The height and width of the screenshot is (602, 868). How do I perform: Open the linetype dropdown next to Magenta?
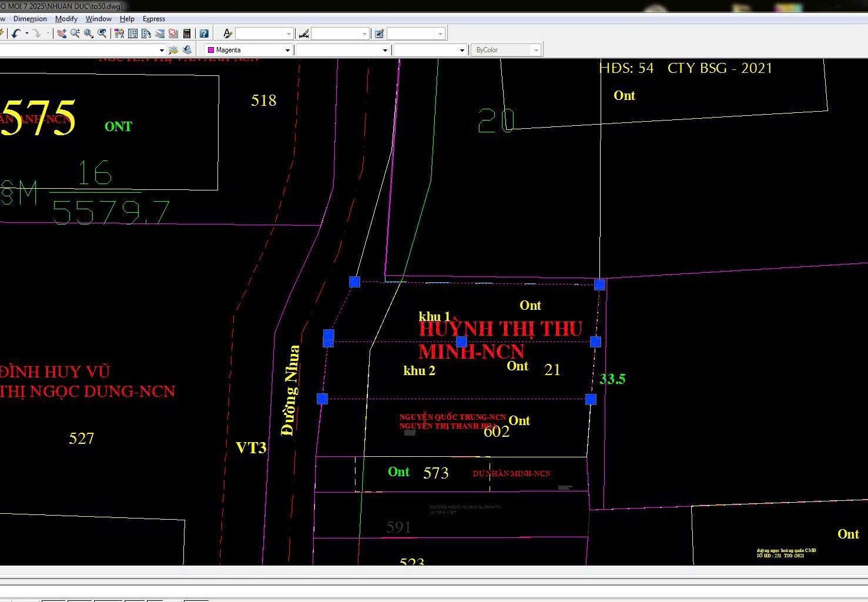click(x=343, y=50)
